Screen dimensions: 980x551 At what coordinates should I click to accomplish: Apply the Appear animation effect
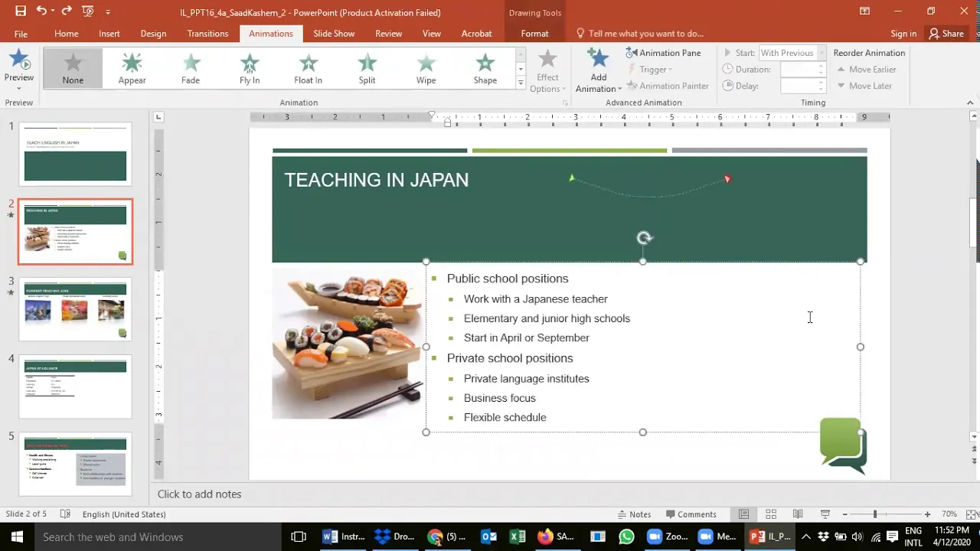pyautogui.click(x=132, y=68)
